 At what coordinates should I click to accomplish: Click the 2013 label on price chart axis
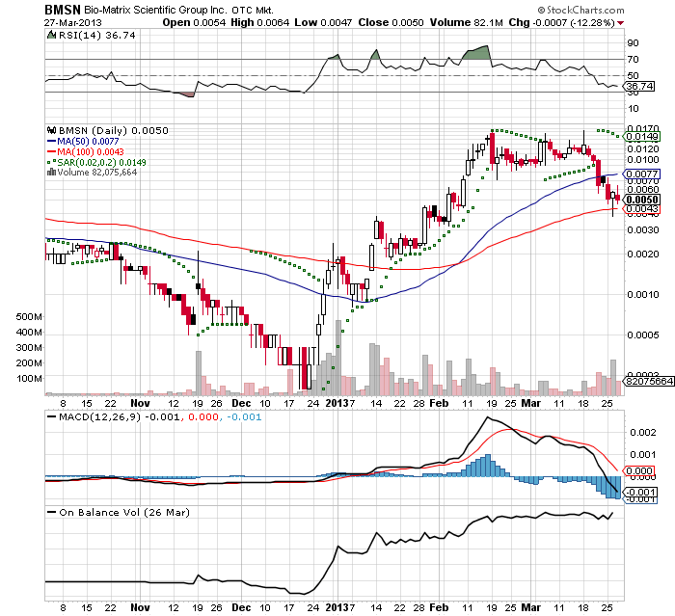click(x=337, y=403)
